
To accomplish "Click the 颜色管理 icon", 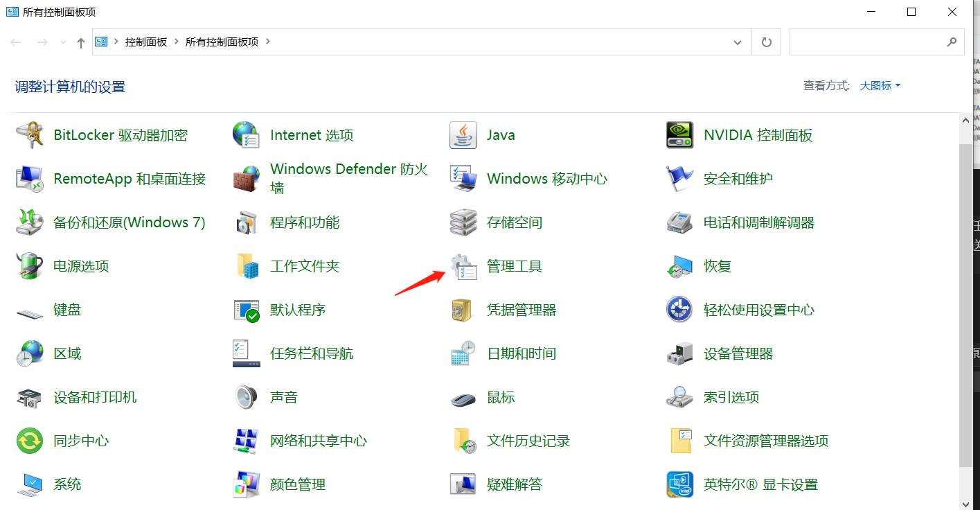I will tap(246, 484).
